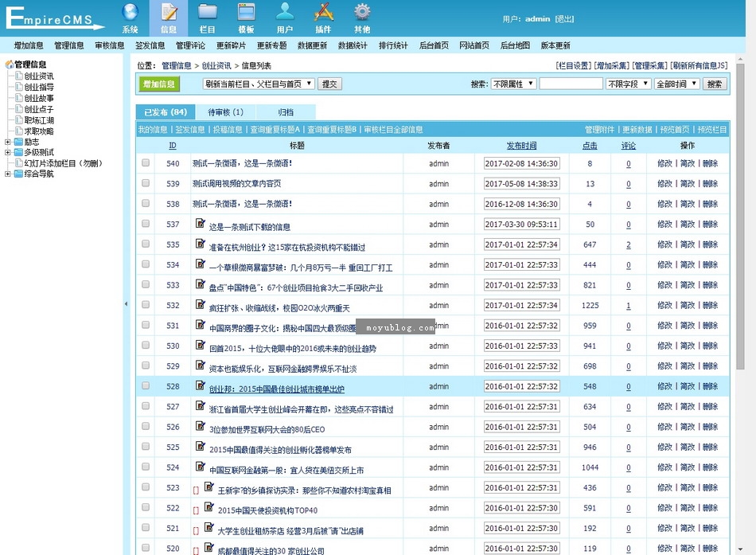Click the page icon beside 创业指导
The height and width of the screenshot is (555, 756).
[x=19, y=87]
